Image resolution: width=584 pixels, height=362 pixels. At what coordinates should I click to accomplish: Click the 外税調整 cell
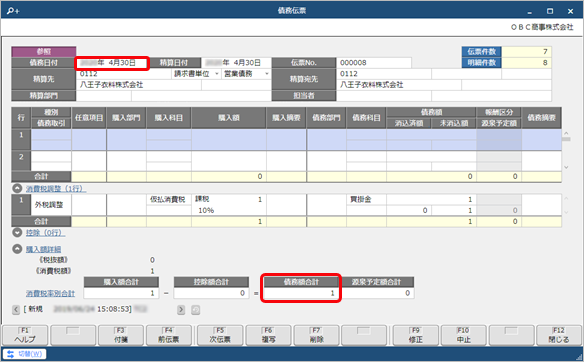tap(51, 205)
